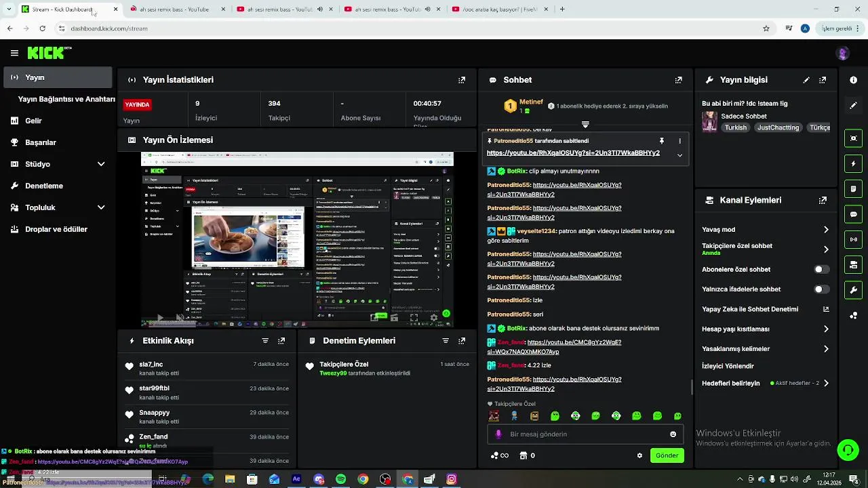This screenshot has height=488, width=868.
Task: Open Yasaklanmış kelimeler arrow
Action: (826, 349)
